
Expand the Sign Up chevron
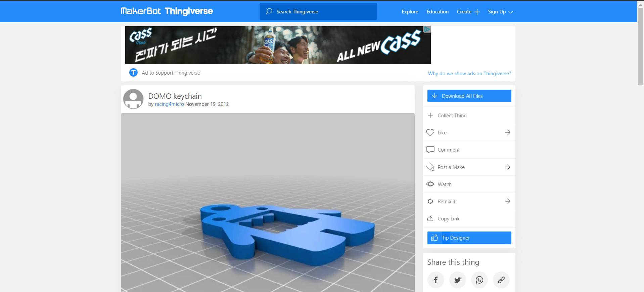point(511,12)
